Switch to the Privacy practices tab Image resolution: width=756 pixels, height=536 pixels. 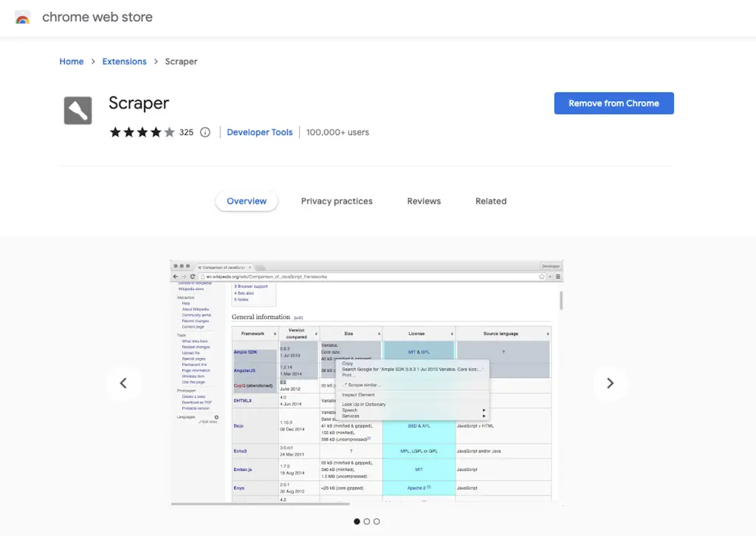pyautogui.click(x=337, y=201)
